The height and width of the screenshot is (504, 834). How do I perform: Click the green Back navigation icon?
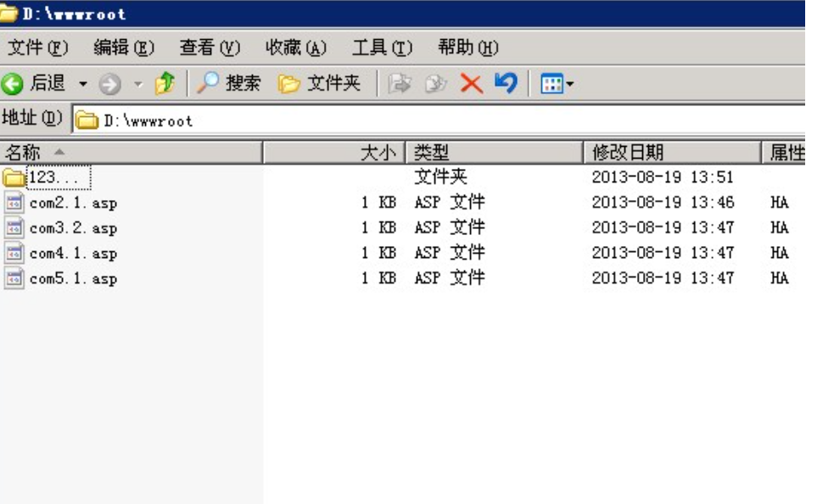pos(12,83)
